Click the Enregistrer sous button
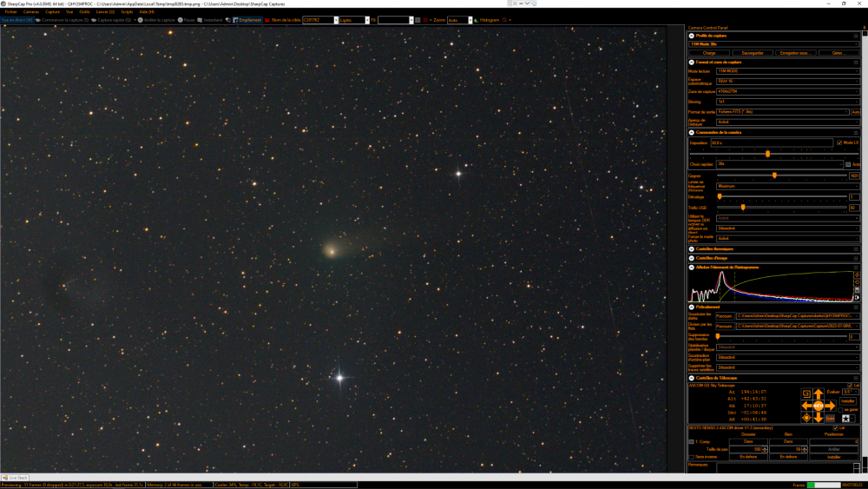The height and width of the screenshot is (489, 868). (x=795, y=53)
